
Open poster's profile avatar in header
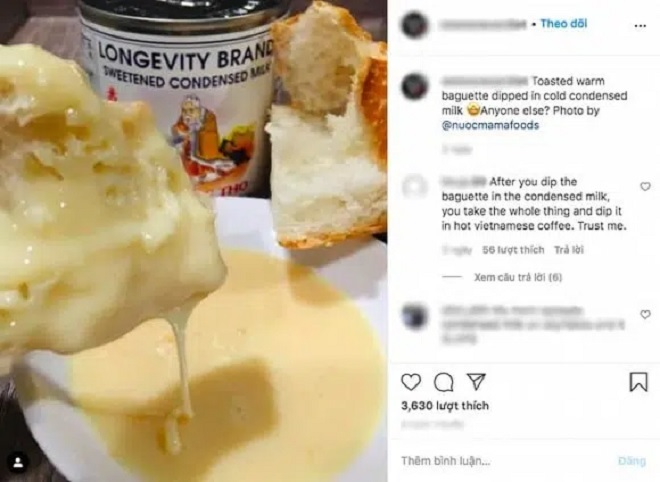[x=415, y=25]
